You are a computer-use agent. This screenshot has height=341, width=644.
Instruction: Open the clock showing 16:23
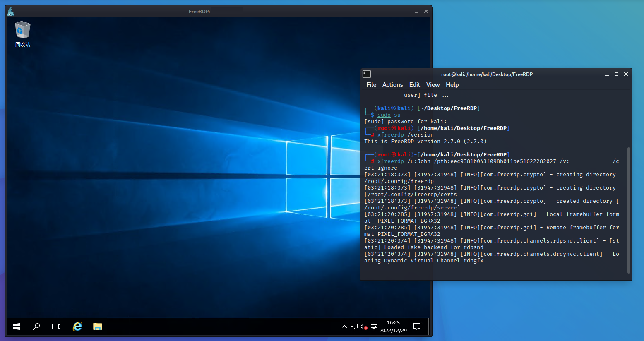point(393,323)
